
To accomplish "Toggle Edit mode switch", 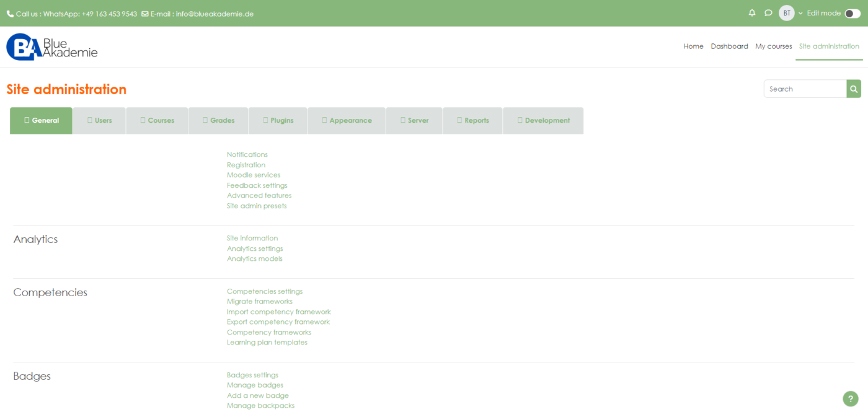I will 852,13.
